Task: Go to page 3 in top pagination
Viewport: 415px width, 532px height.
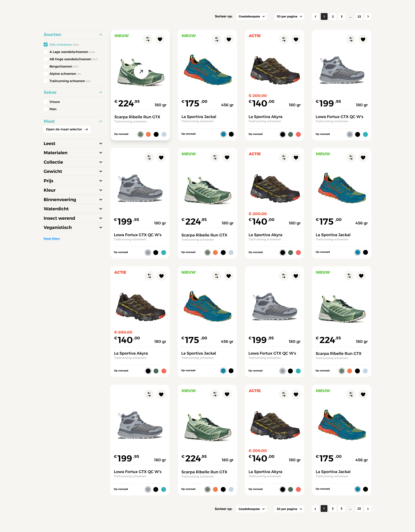Action: point(342,16)
